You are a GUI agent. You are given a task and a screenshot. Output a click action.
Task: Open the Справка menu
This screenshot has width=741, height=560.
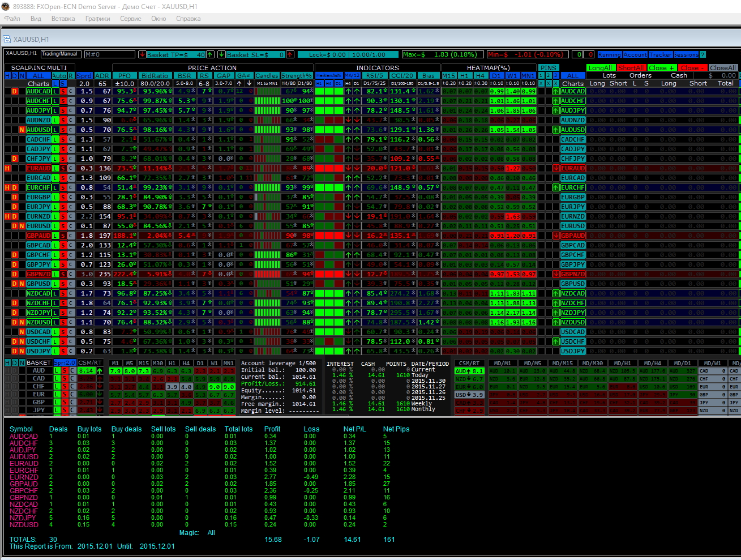coord(189,19)
